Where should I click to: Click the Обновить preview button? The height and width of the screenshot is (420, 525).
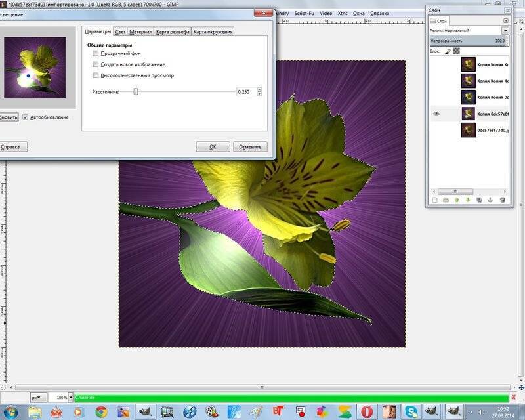(x=9, y=117)
